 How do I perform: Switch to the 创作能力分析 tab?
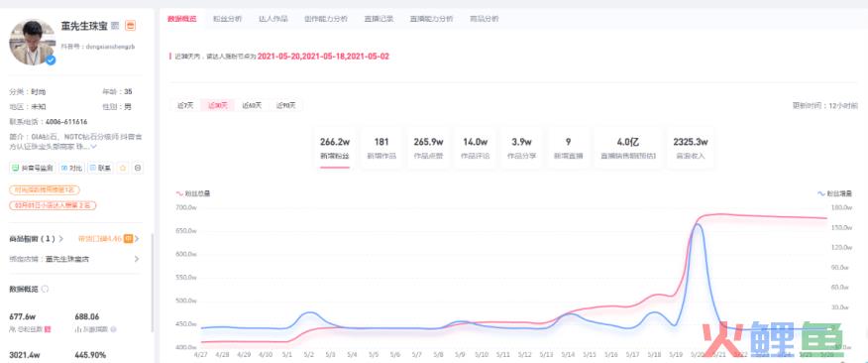click(x=325, y=18)
